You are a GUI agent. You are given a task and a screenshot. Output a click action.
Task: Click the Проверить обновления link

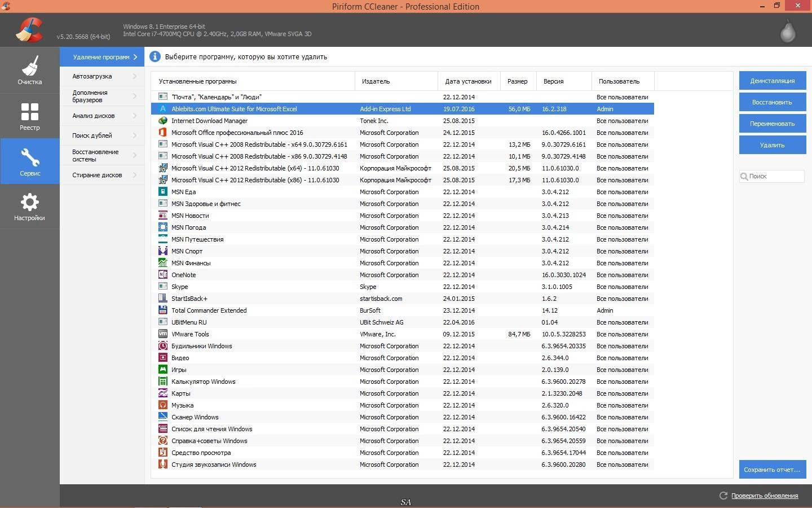(765, 496)
